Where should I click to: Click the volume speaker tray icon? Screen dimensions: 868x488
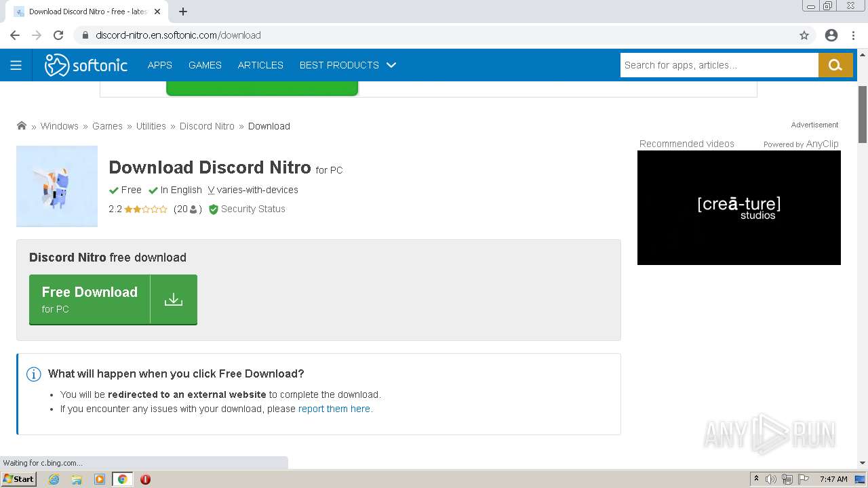click(771, 479)
